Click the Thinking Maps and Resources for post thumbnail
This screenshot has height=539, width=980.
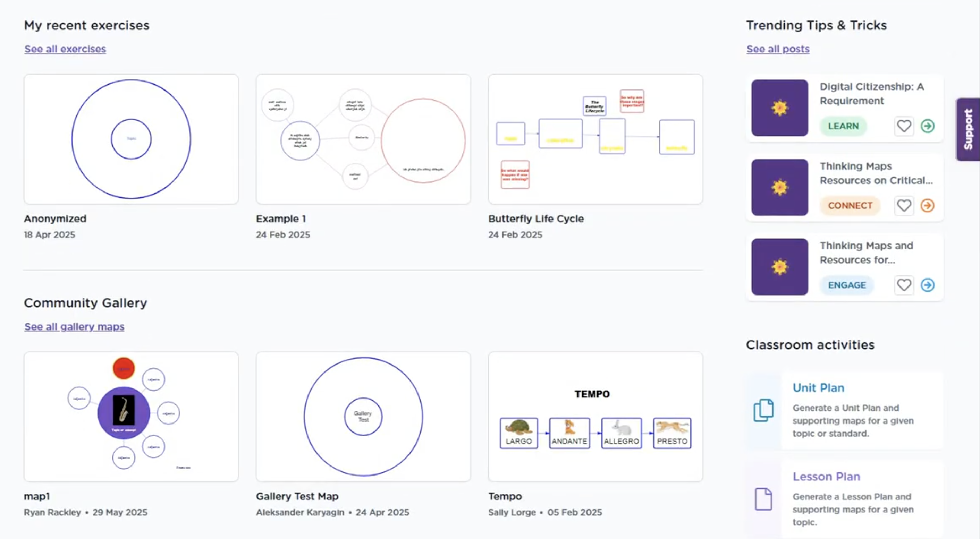pos(779,267)
